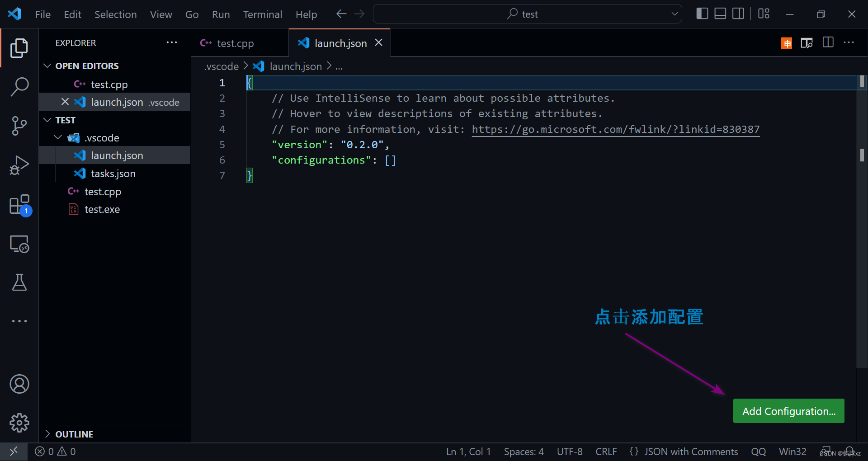Close the launch.json editor tab
Image resolution: width=868 pixels, height=461 pixels.
click(x=379, y=42)
